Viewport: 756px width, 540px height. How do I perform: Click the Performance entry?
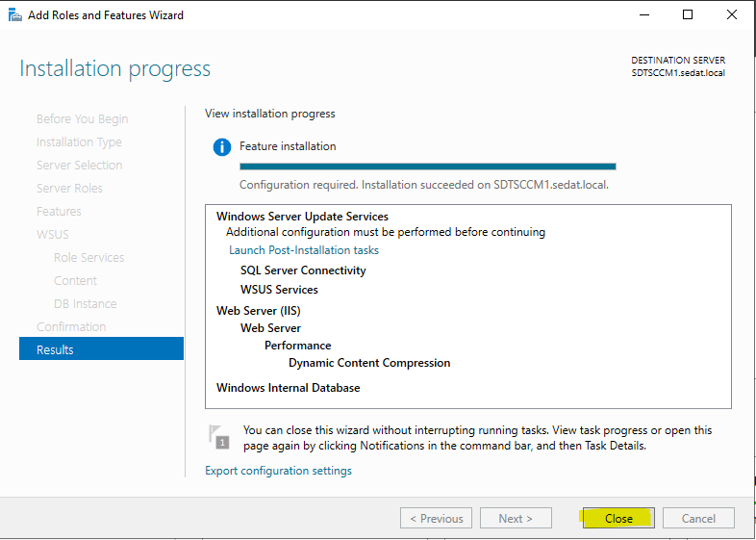coord(297,346)
